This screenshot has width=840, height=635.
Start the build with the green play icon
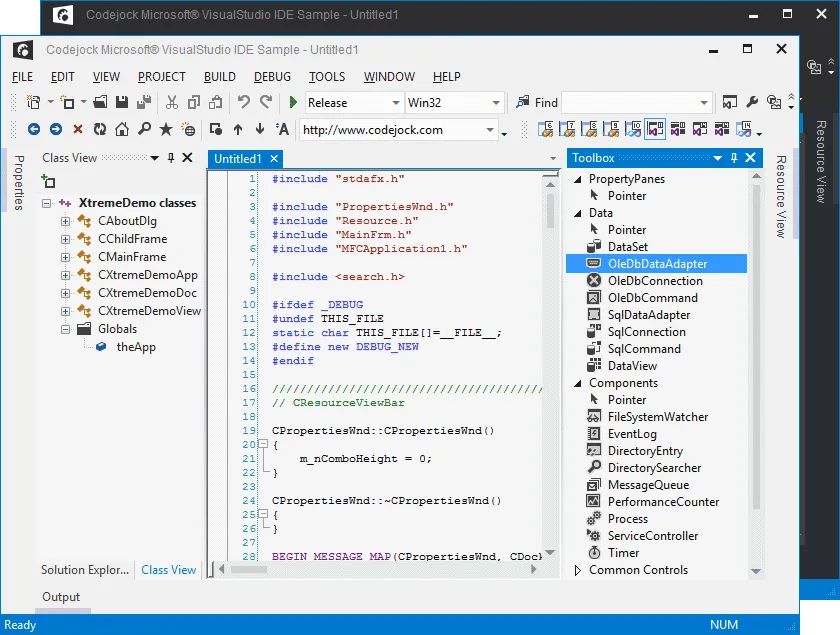click(x=292, y=102)
